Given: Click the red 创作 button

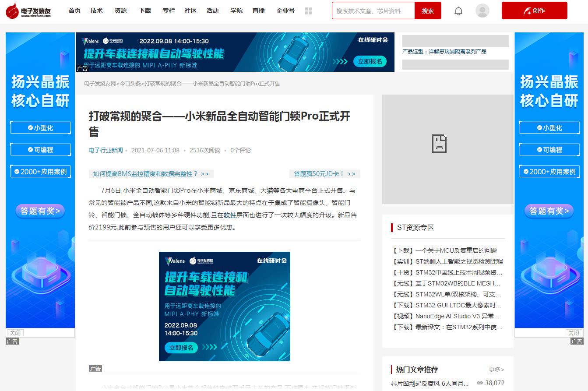Looking at the screenshot, I should tap(534, 11).
